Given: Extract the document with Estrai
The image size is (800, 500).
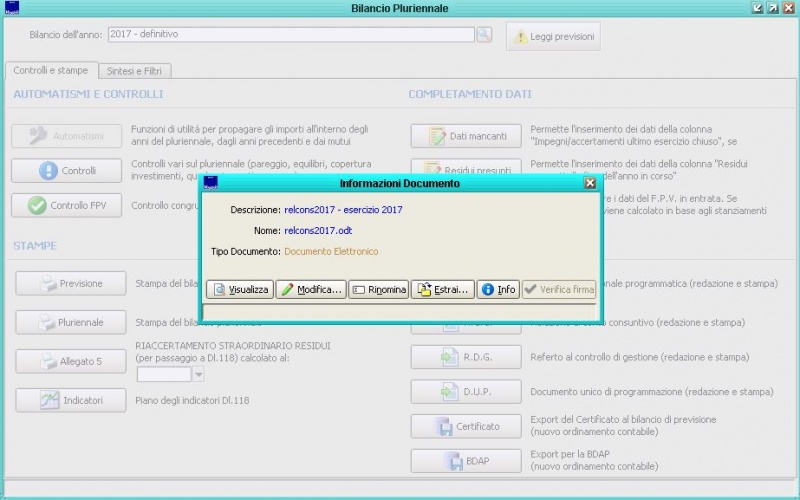Looking at the screenshot, I should pos(442,289).
